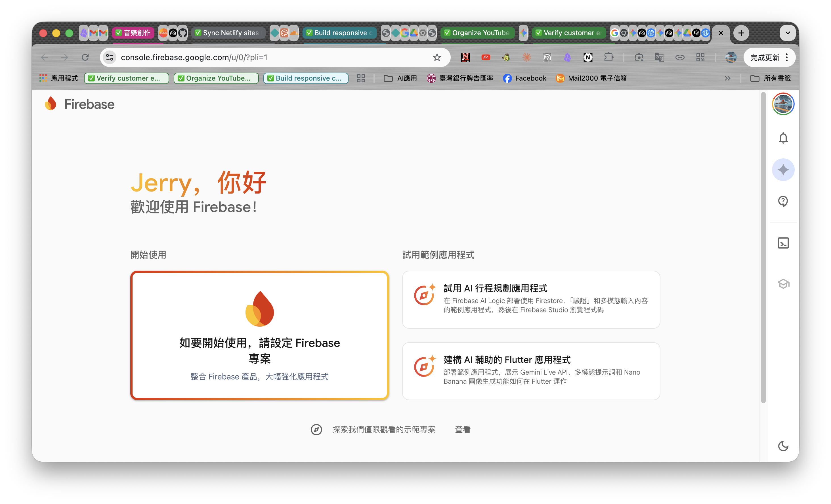Expand the Build responsive tab group in tab strip
The width and height of the screenshot is (831, 504).
pyautogui.click(x=340, y=33)
